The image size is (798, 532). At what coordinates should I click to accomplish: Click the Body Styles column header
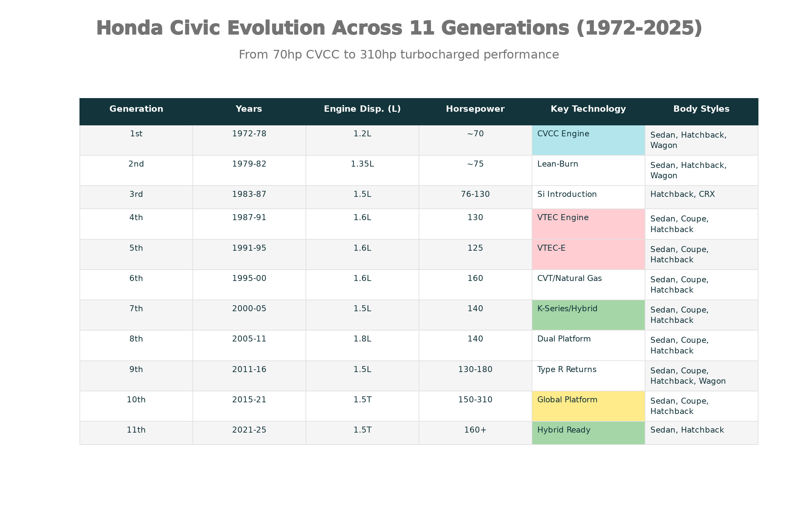point(701,109)
